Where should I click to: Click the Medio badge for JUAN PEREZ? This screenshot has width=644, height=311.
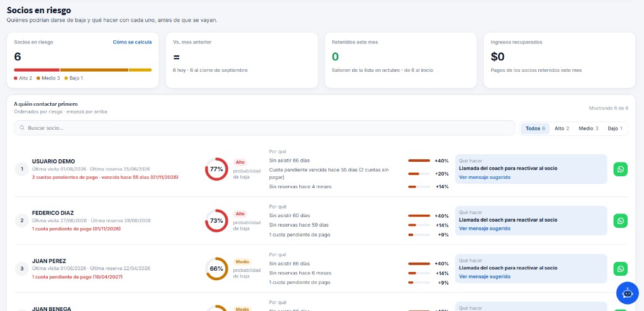[242, 262]
